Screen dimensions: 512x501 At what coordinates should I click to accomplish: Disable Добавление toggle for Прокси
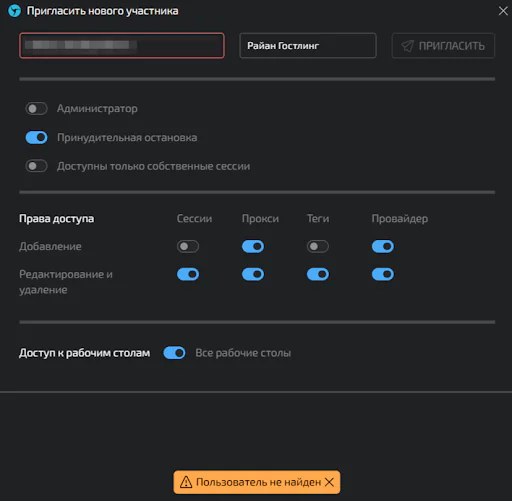[x=253, y=246]
